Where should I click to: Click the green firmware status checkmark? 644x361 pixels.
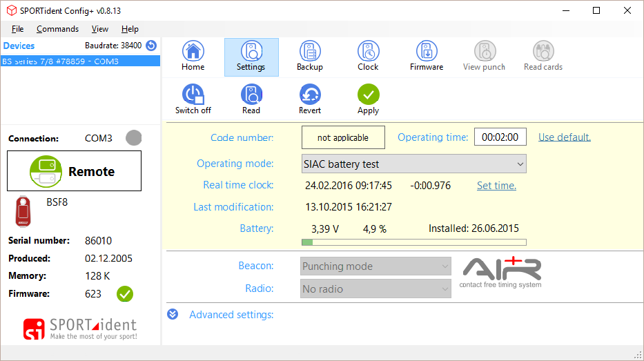coord(125,294)
